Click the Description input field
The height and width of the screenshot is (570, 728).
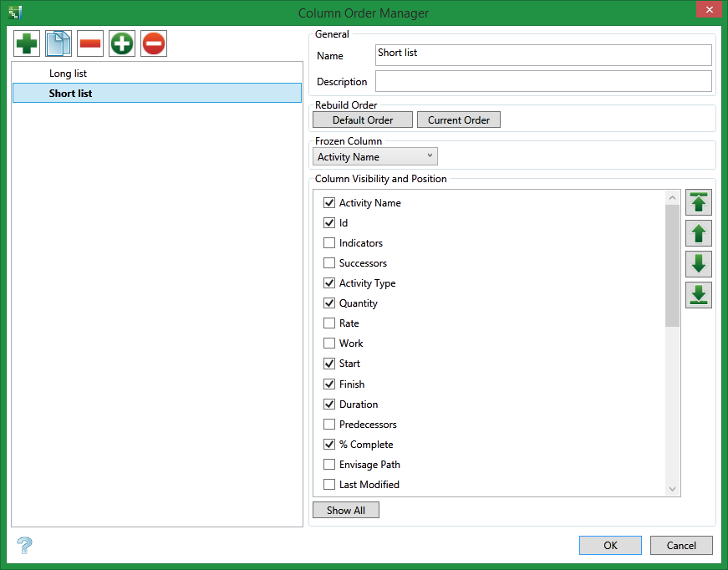(543, 81)
